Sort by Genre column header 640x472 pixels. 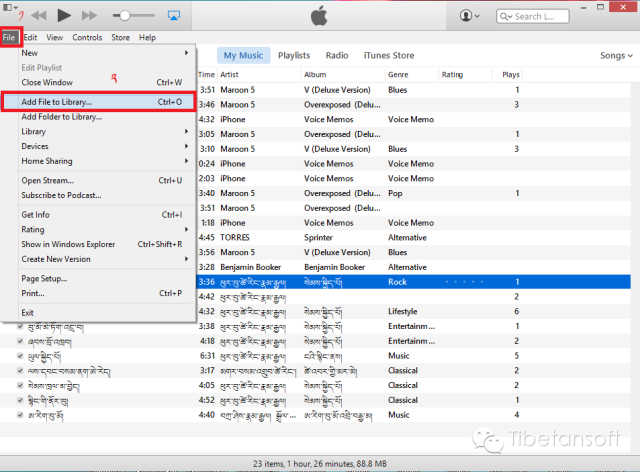point(398,75)
